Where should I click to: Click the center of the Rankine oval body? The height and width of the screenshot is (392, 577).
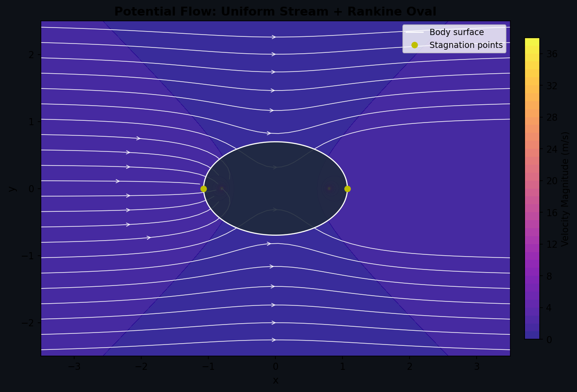(x=275, y=189)
